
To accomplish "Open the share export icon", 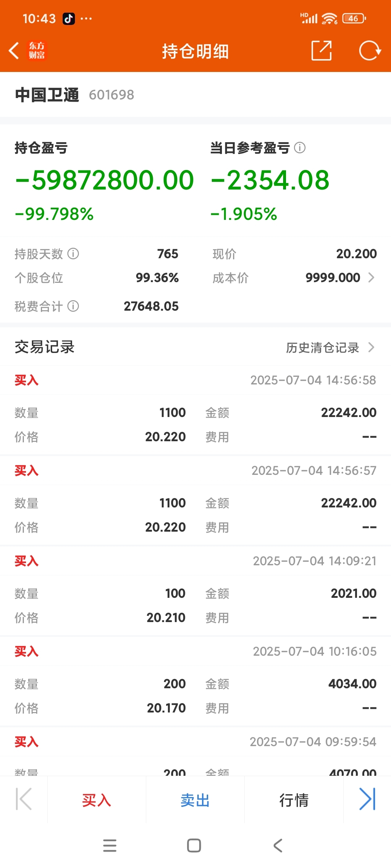I will coord(321,51).
